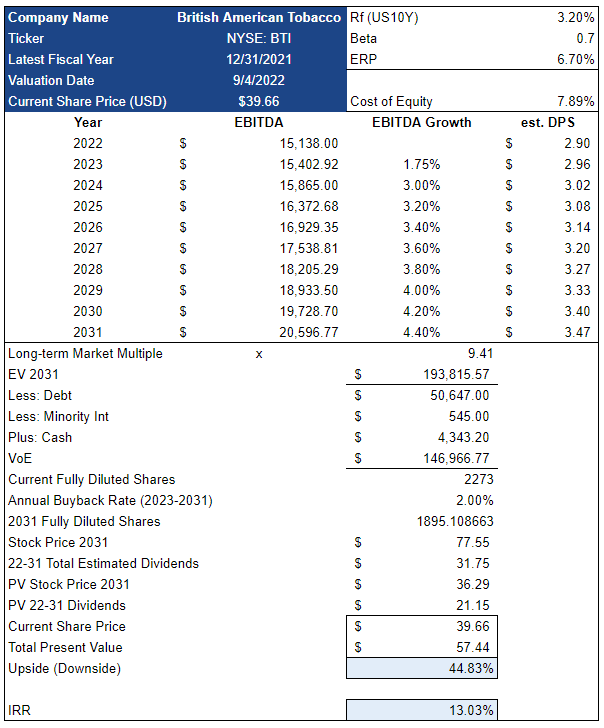The height and width of the screenshot is (728, 604).
Task: Select the 2022 EBITDA value 15,138.00
Action: (x=309, y=143)
